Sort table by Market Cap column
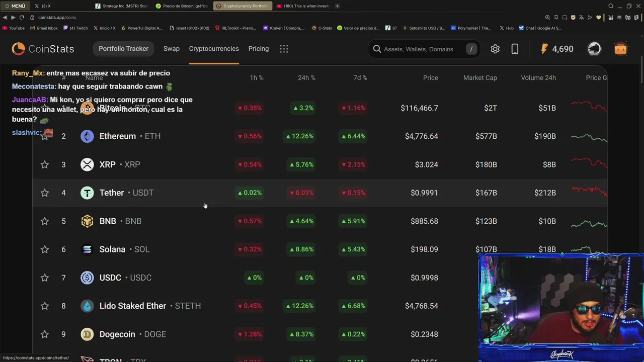Screen dimensions: 644x362 pos(480,78)
